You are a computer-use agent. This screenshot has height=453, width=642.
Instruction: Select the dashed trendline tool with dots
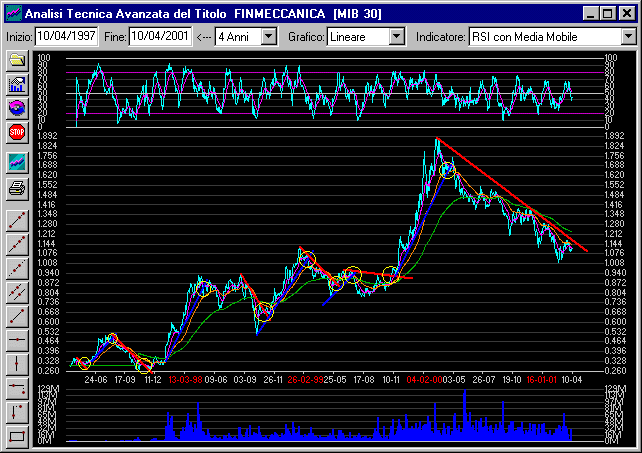pos(17,245)
